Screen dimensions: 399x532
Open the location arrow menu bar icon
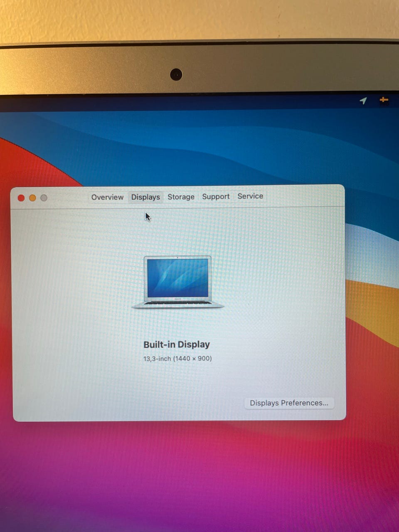(363, 101)
